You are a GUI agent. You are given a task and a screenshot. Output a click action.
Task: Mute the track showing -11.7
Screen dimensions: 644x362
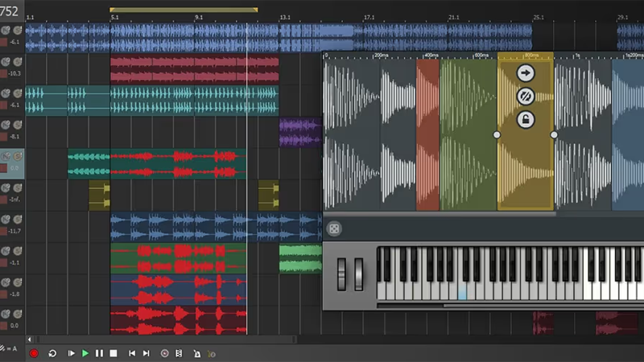tap(6, 220)
